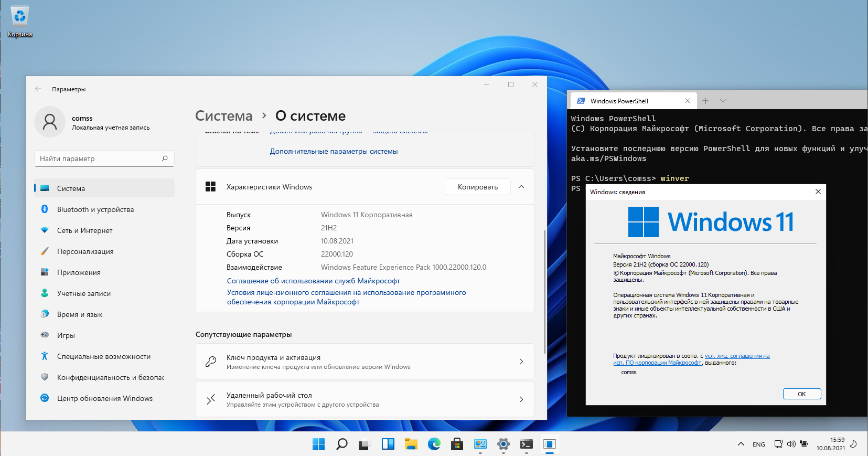Click the remote desktop icon
868x456 pixels.
[211, 399]
